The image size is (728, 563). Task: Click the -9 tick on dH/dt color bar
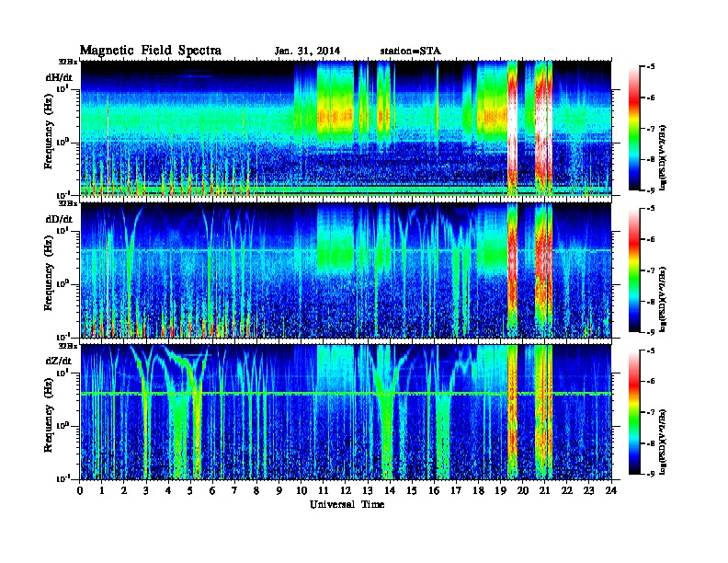pos(651,190)
